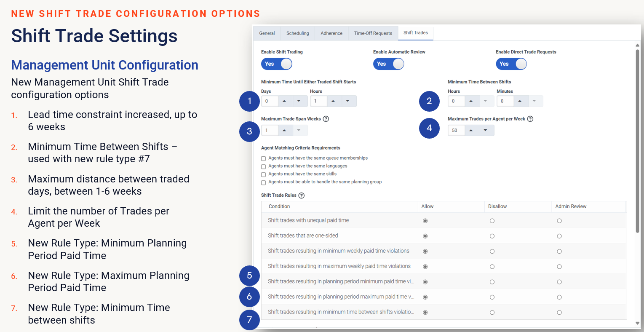Select Admin Review for maximum weekly paid time violations
The image size is (644, 332).
point(559,267)
